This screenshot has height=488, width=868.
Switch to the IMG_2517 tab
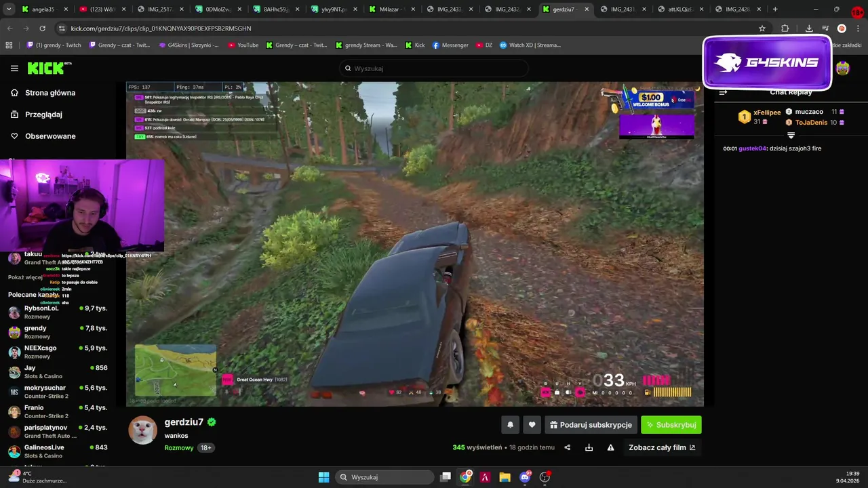coord(159,9)
